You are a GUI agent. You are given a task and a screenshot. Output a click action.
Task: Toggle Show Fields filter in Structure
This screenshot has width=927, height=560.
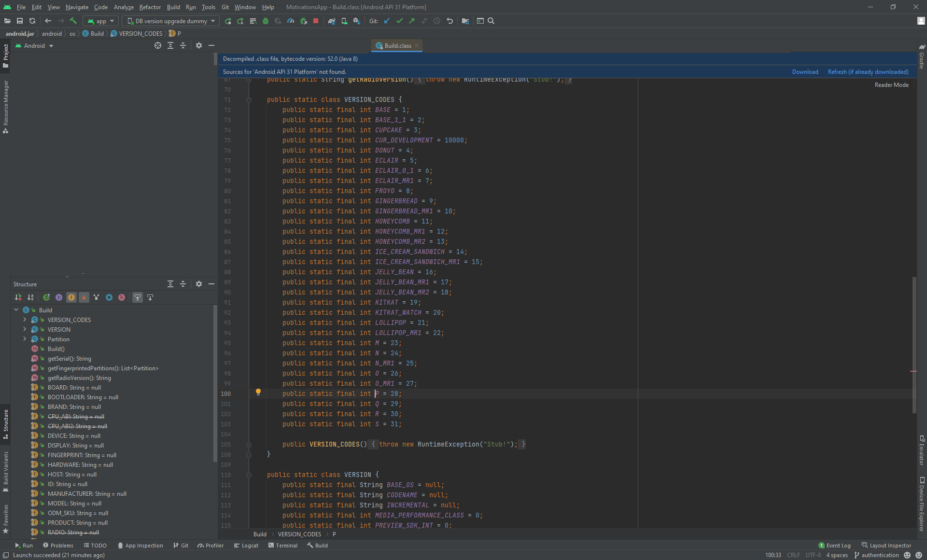point(71,297)
